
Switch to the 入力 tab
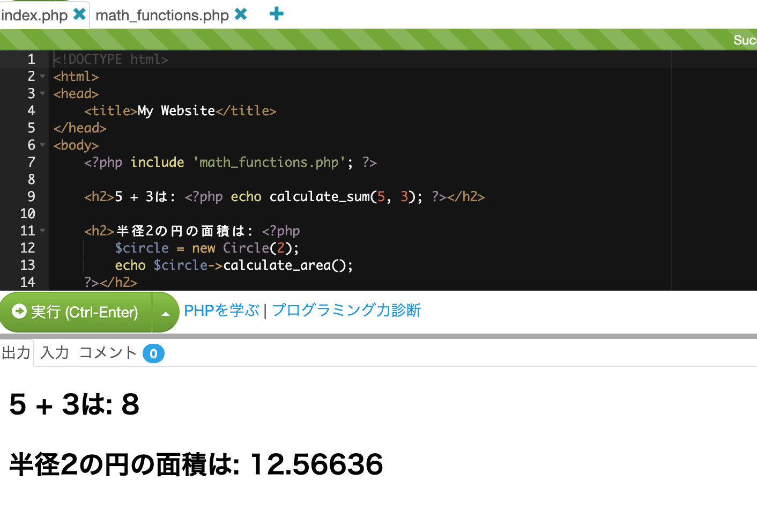(x=54, y=353)
